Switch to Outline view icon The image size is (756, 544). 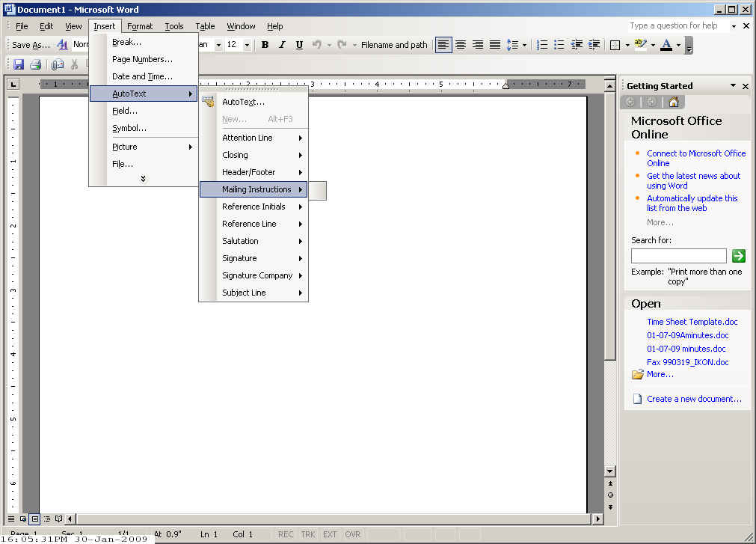47,519
